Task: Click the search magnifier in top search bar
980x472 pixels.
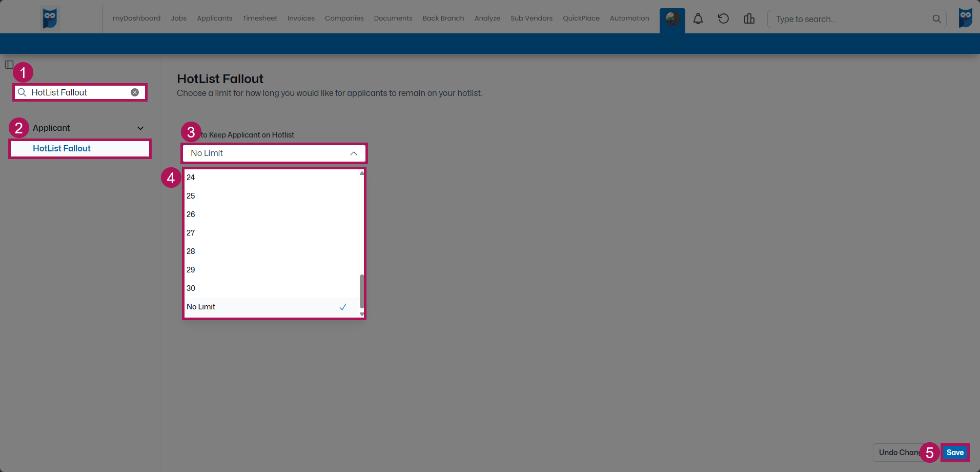Action: pyautogui.click(x=936, y=19)
